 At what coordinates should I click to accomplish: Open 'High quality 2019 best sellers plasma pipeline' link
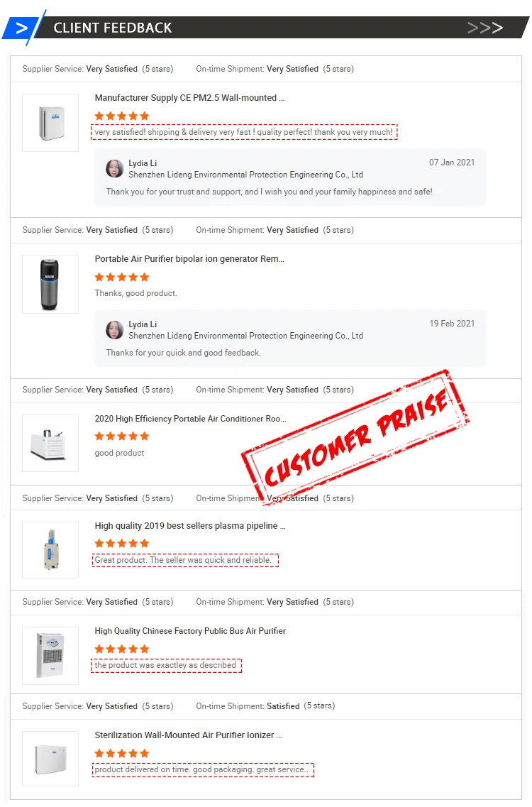190,526
